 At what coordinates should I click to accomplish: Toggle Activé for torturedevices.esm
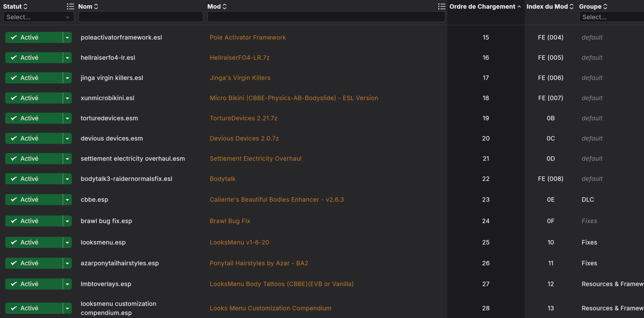(34, 118)
